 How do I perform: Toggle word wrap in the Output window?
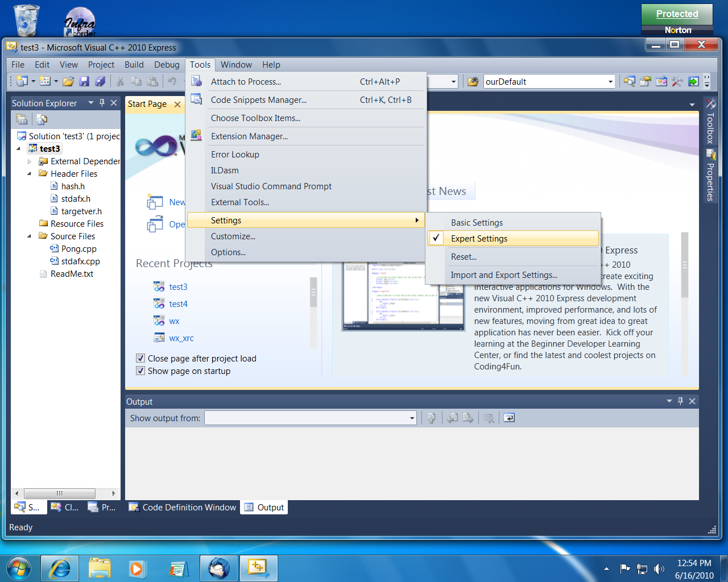point(508,417)
